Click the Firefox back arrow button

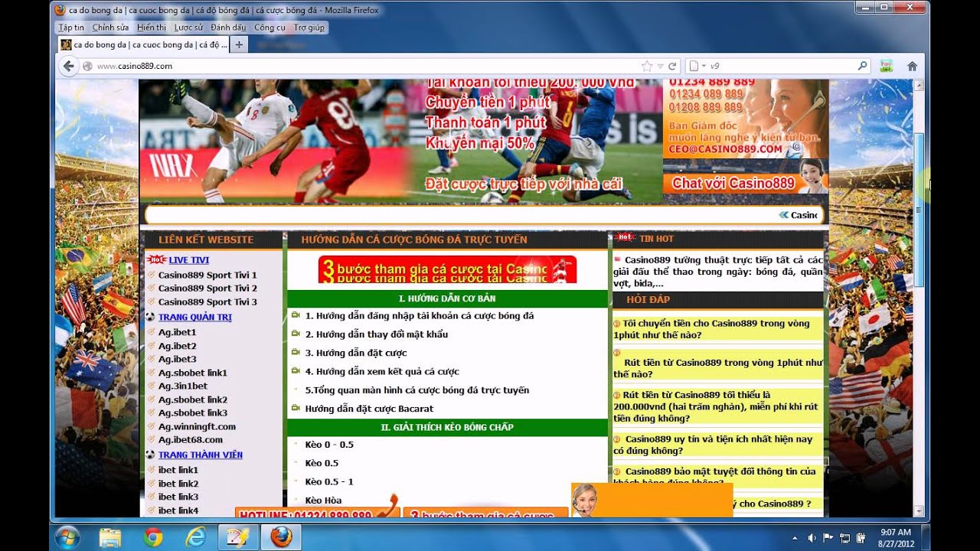pyautogui.click(x=69, y=66)
